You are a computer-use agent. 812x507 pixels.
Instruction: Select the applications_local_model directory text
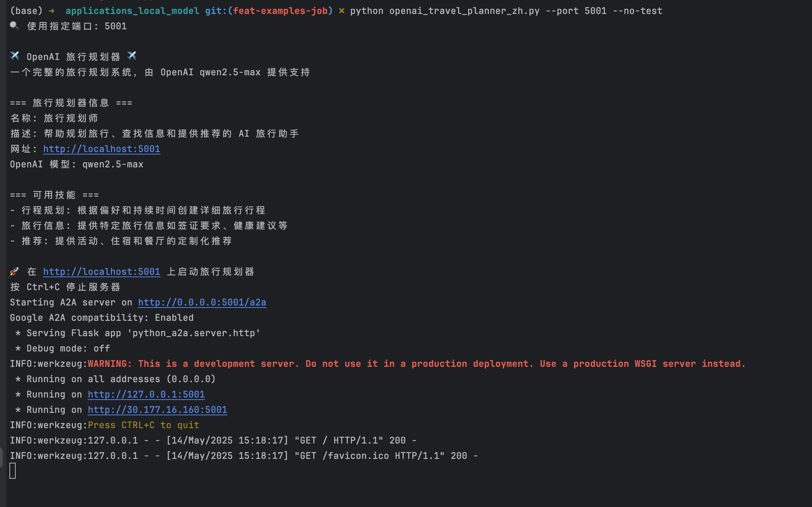(x=131, y=10)
